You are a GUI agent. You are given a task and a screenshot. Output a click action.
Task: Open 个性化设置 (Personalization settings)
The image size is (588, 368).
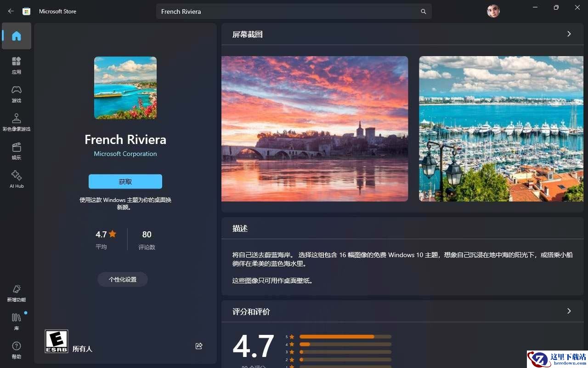coord(123,279)
